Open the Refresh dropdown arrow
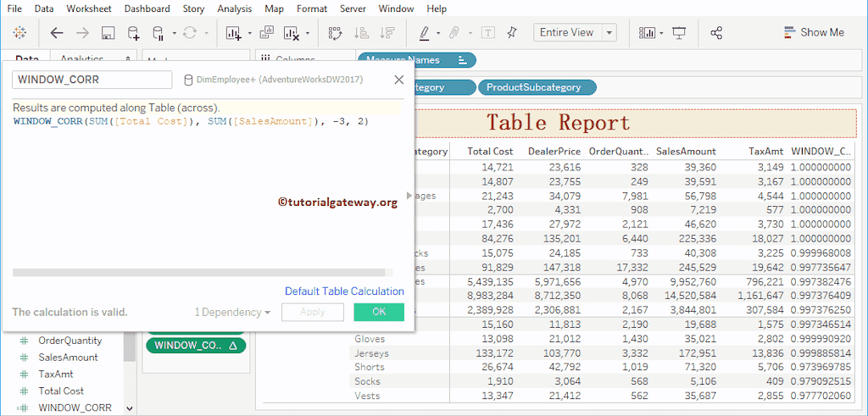Viewport: 868px width, 416px height. click(x=206, y=33)
